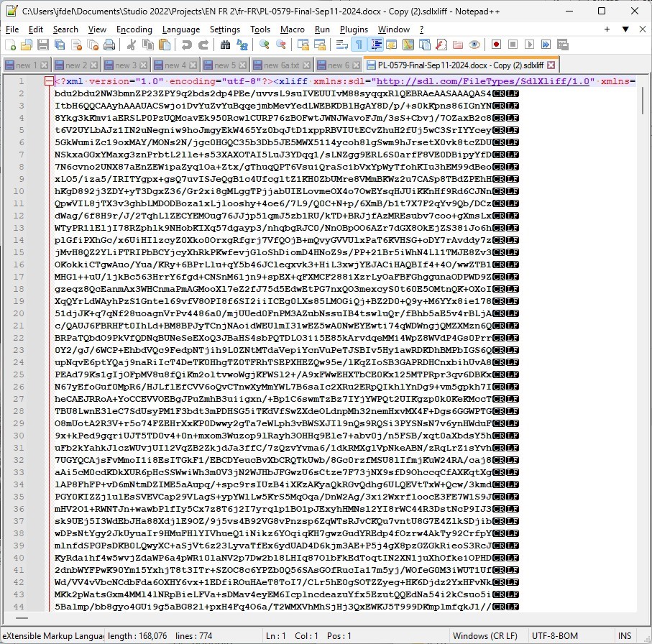Click INS insert mode indicator

click(x=625, y=635)
